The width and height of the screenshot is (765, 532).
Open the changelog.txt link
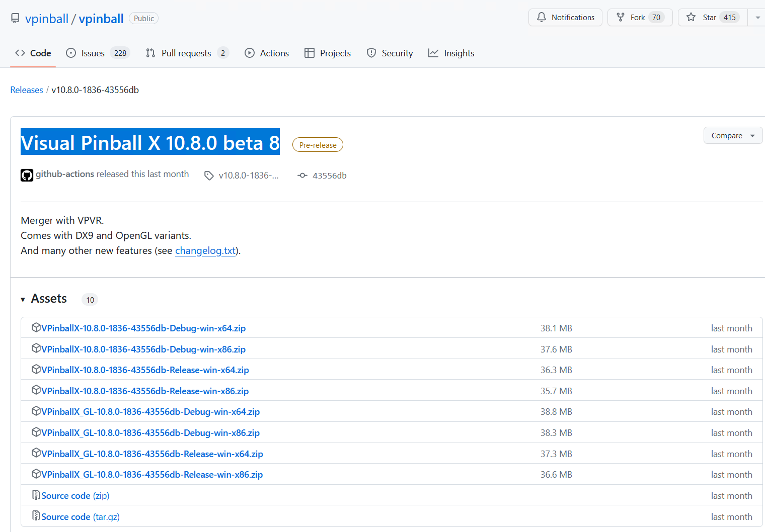tap(205, 250)
